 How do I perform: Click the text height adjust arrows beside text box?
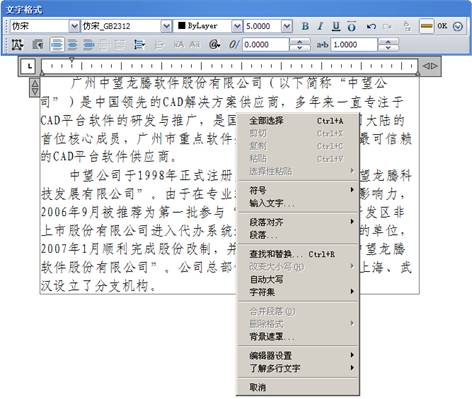tap(35, 88)
